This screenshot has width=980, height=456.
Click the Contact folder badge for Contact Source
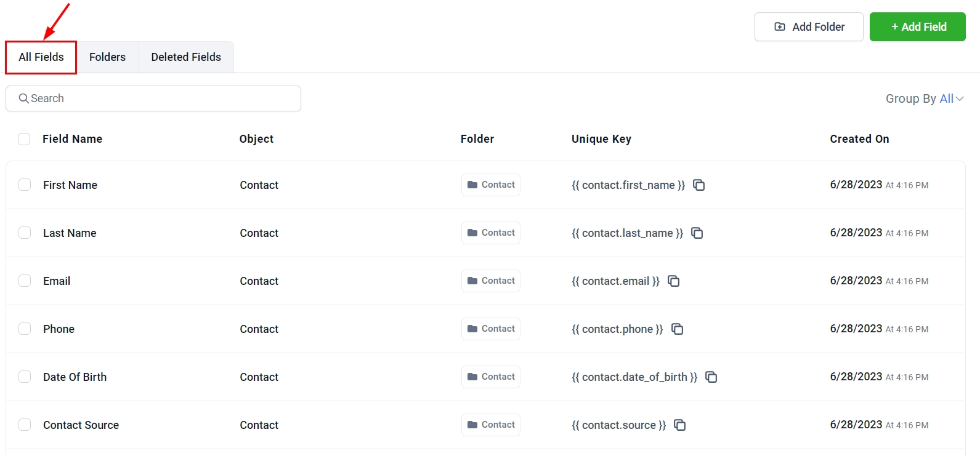point(490,425)
